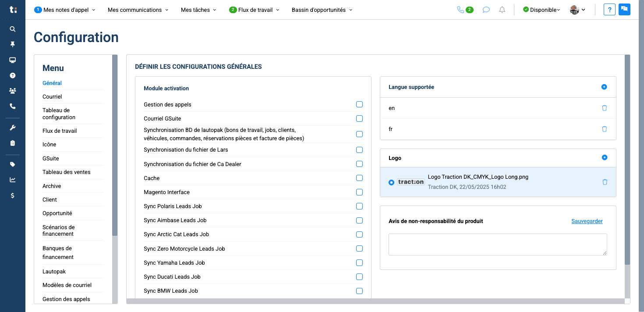The image size is (644, 312).
Task: Add a supported language with plus icon
Action: click(x=604, y=87)
